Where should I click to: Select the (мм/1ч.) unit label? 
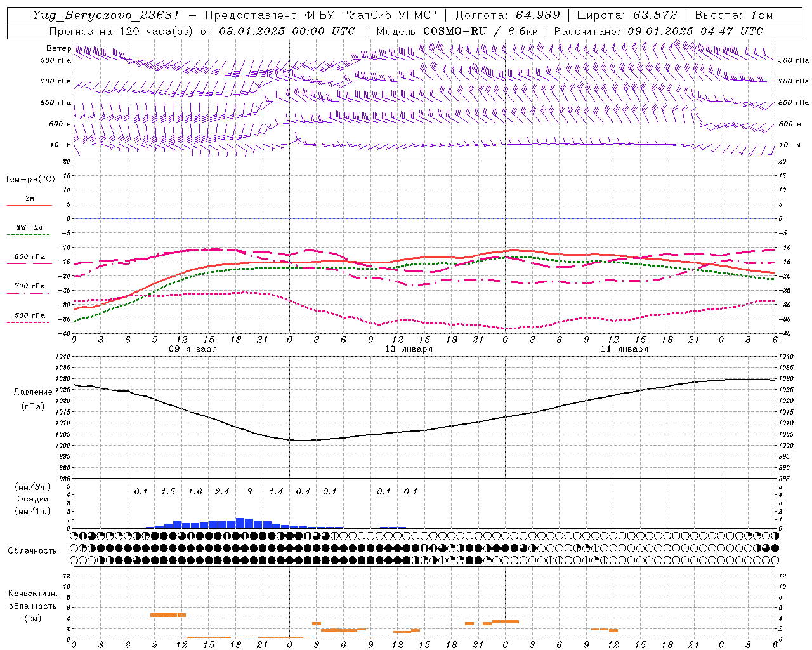(x=32, y=511)
